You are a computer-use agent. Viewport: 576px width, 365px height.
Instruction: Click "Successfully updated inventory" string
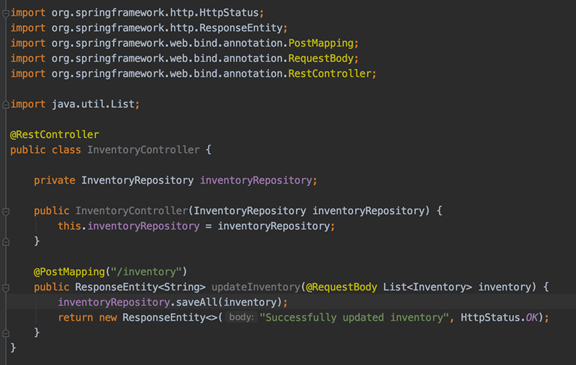click(x=354, y=318)
